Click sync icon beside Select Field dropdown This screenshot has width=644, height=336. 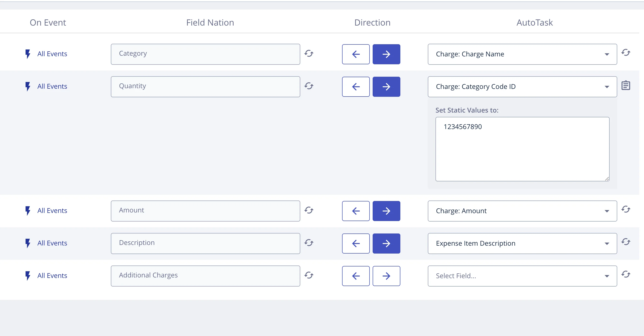pyautogui.click(x=626, y=274)
